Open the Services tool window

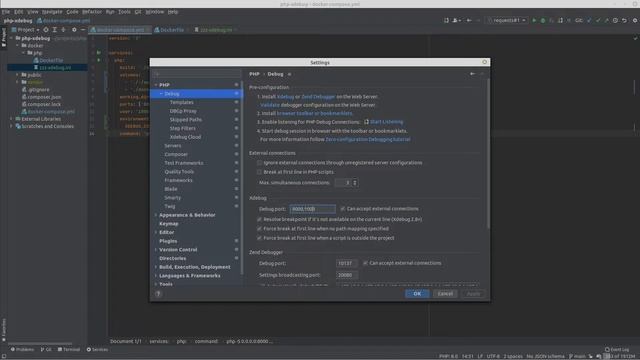pos(97,349)
